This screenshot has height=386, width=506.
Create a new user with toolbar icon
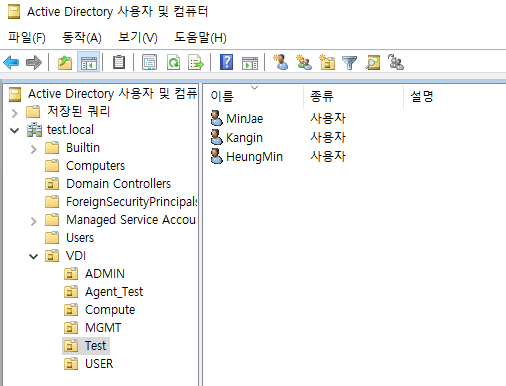click(x=281, y=62)
